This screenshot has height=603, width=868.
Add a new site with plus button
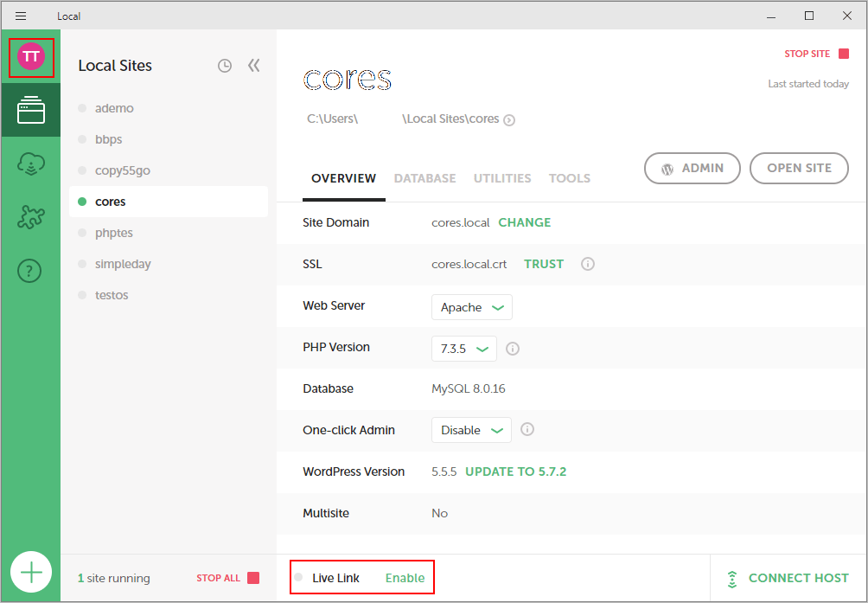click(31, 572)
